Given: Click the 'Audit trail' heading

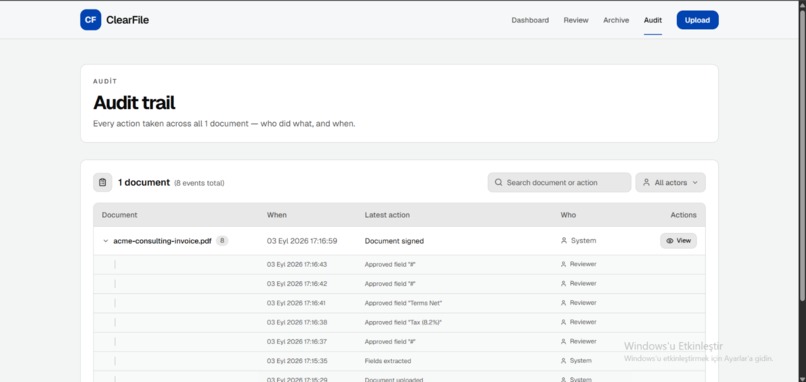Looking at the screenshot, I should tap(134, 103).
